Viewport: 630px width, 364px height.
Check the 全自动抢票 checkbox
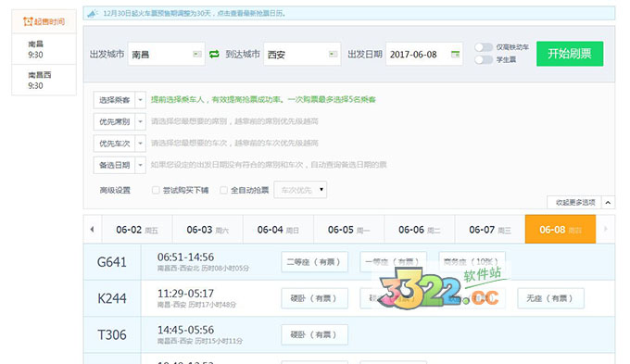(x=224, y=190)
